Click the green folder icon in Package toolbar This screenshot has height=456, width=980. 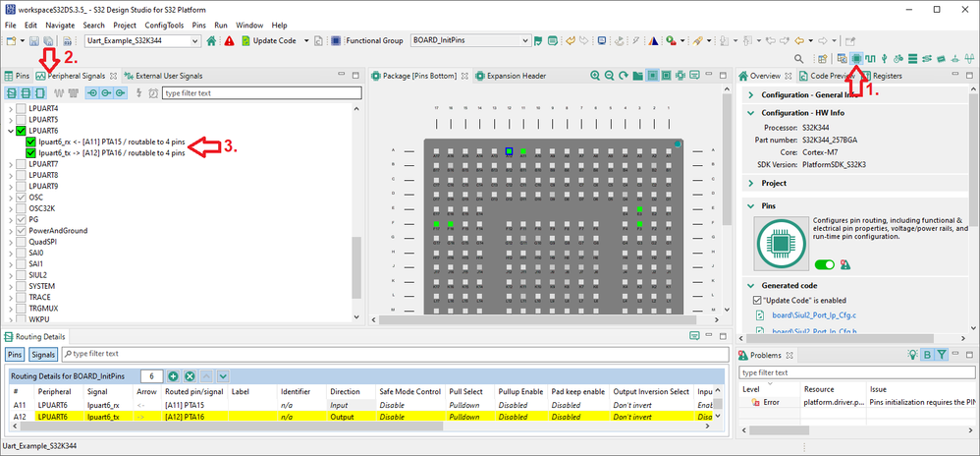[637, 76]
